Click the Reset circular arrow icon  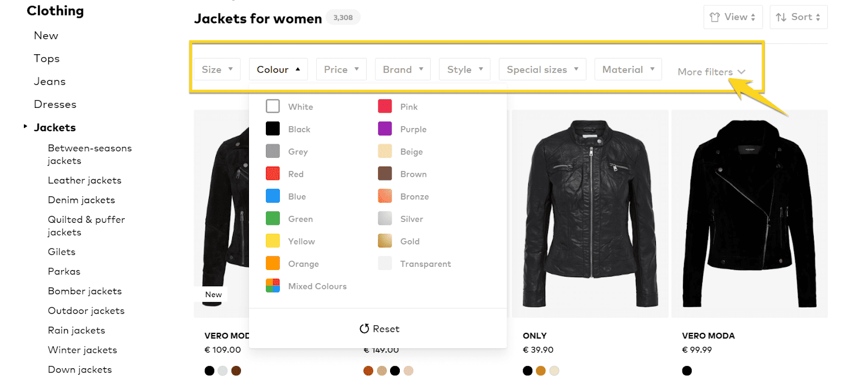365,329
